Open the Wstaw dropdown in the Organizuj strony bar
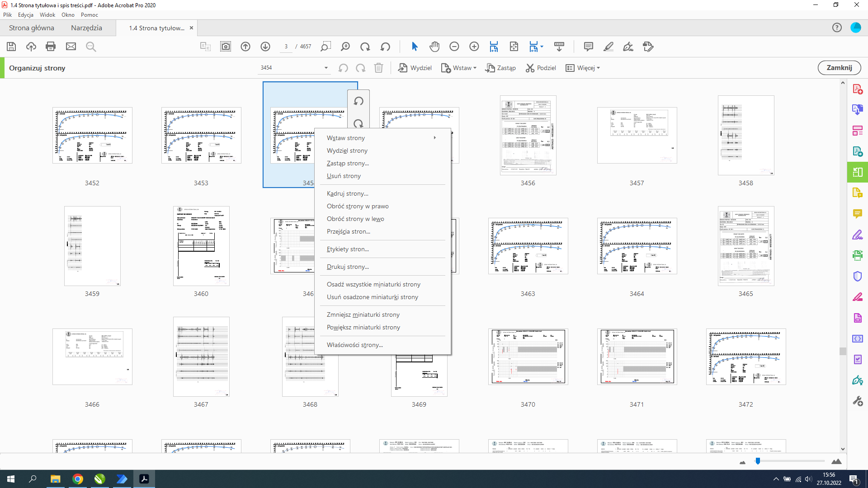The image size is (868, 488). point(459,68)
